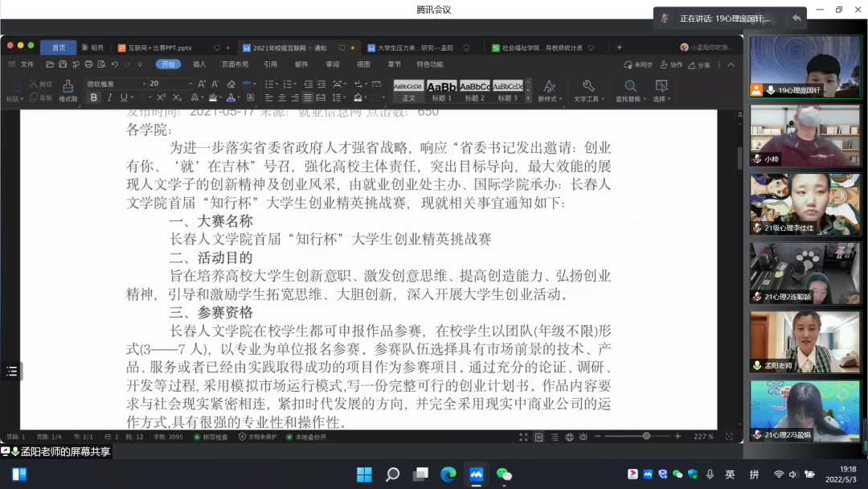
Task: Expand the numbered list dropdown arrow
Action: tap(295, 84)
